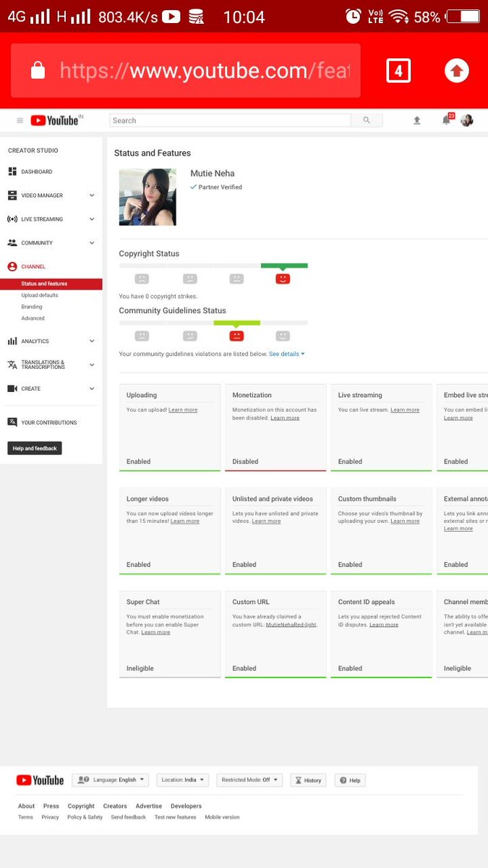
Task: Click Learn more in Unlisted and private videos card
Action: point(266,522)
